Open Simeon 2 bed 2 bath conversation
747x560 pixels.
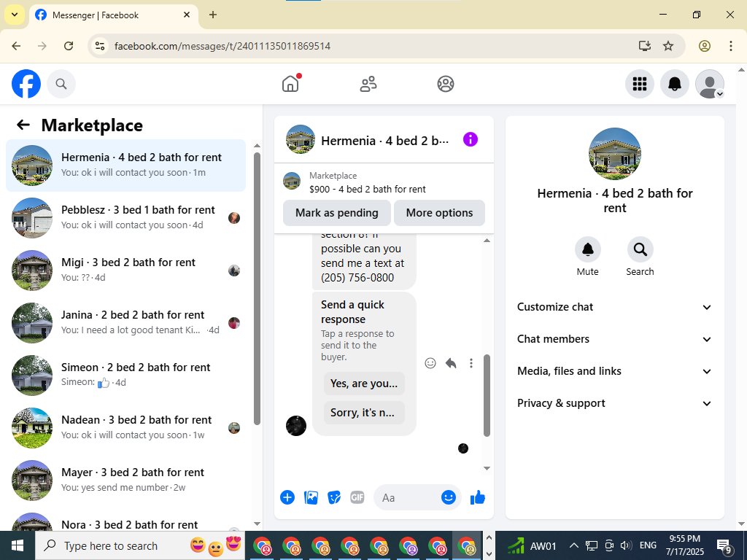click(x=125, y=375)
